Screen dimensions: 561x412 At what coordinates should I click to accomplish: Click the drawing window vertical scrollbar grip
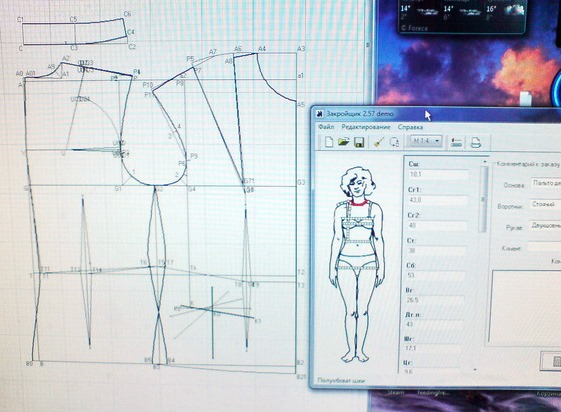(367, 45)
